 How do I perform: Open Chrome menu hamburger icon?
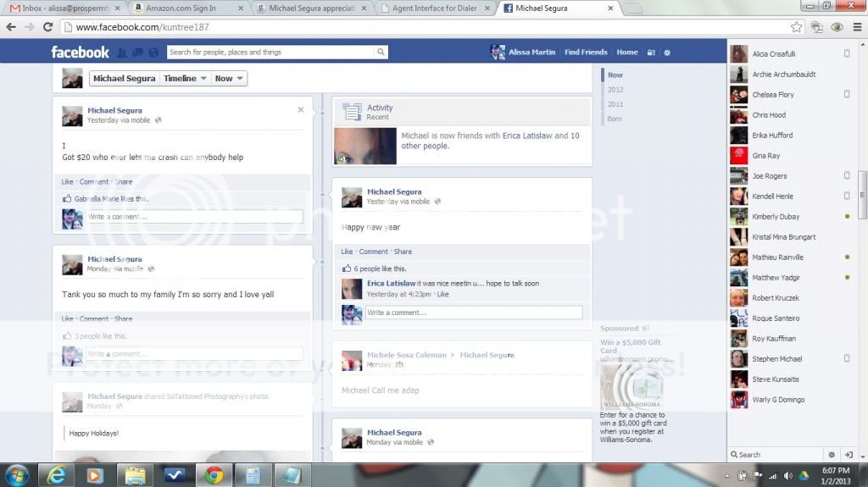857,26
